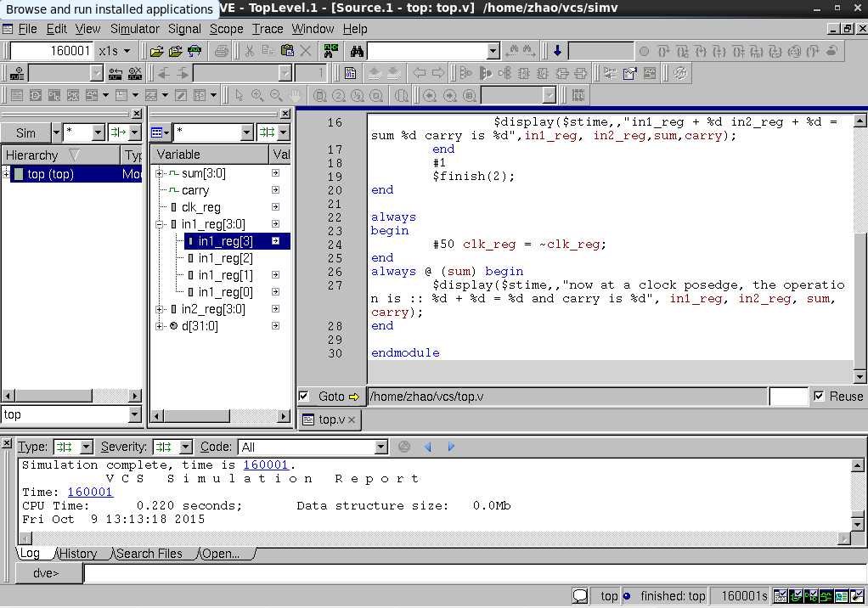Open the Simulator menu
The width and height of the screenshot is (868, 608).
(x=134, y=29)
